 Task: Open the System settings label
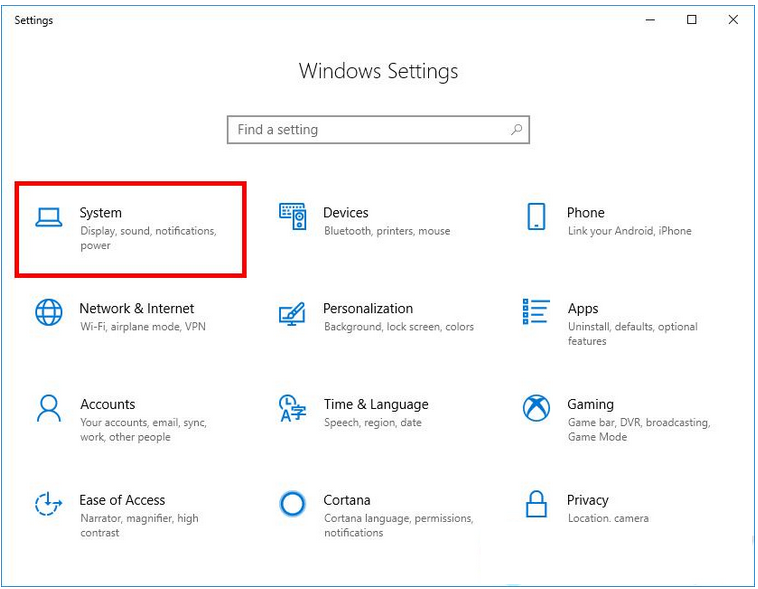point(101,213)
